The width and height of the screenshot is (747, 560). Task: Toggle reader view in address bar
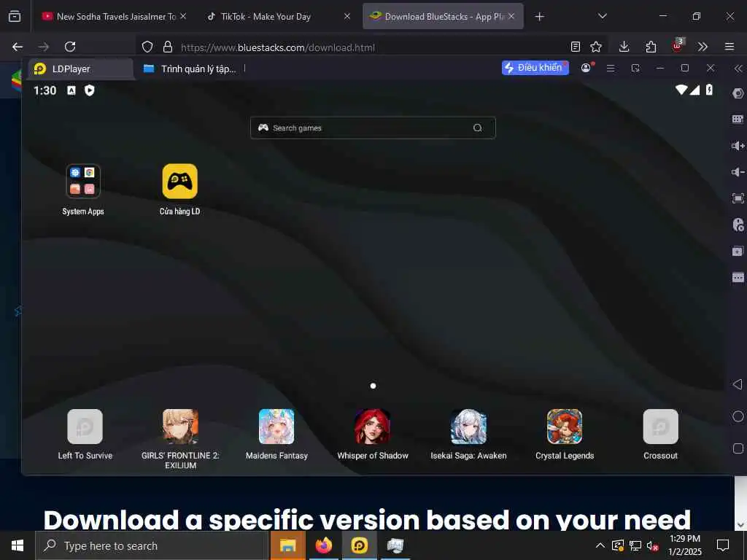click(x=576, y=47)
